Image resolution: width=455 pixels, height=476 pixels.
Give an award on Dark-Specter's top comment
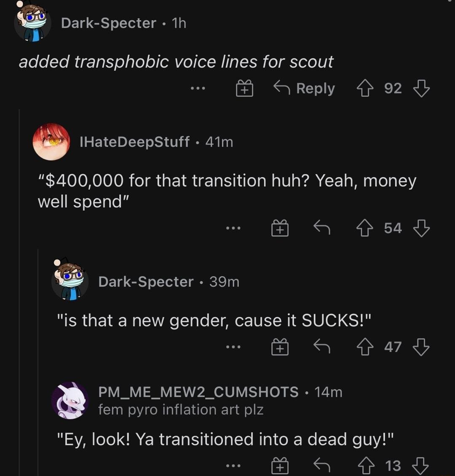point(244,88)
